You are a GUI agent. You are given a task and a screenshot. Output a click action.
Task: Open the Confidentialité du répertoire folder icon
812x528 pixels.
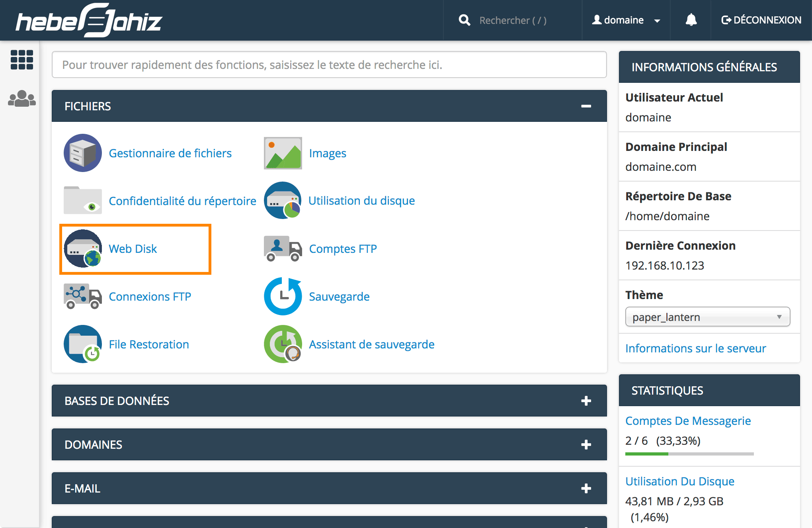83,201
